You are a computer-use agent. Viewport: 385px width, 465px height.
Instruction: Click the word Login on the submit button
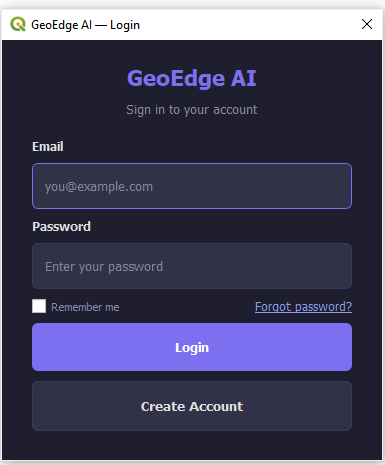192,348
